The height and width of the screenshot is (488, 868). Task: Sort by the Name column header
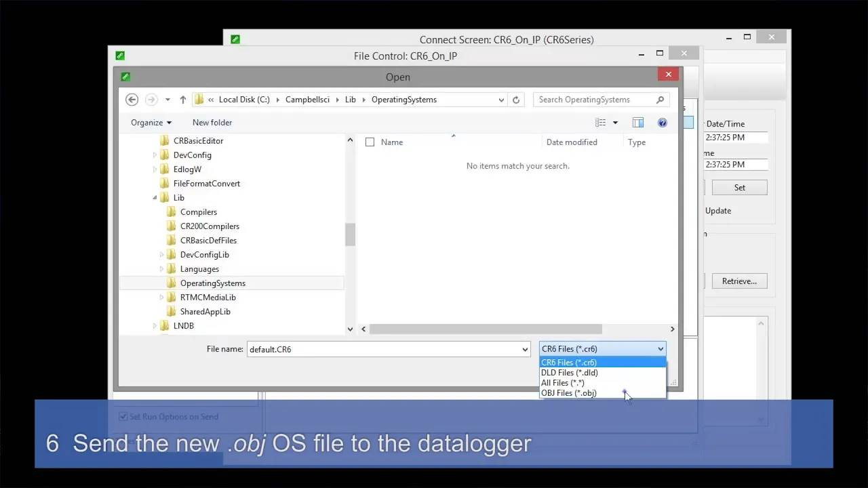pyautogui.click(x=392, y=142)
